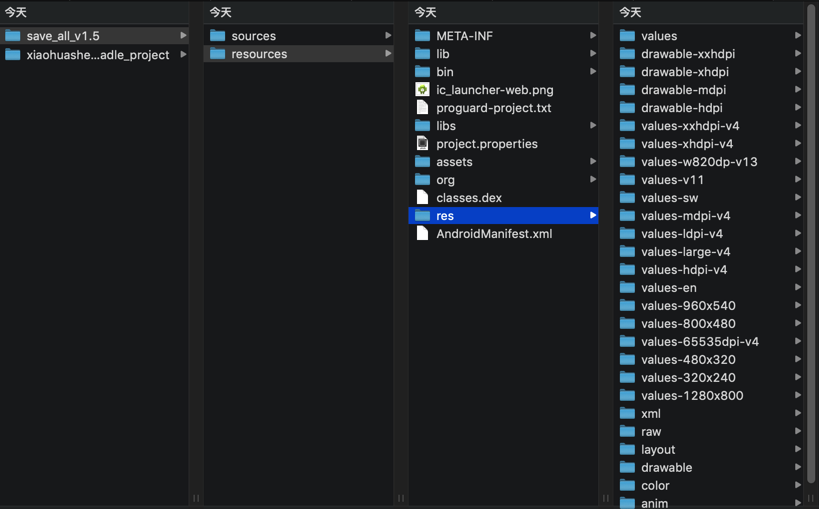Expand the xiaohuashe...adle_project folder arrow
The height and width of the screenshot is (509, 819).
tap(183, 54)
